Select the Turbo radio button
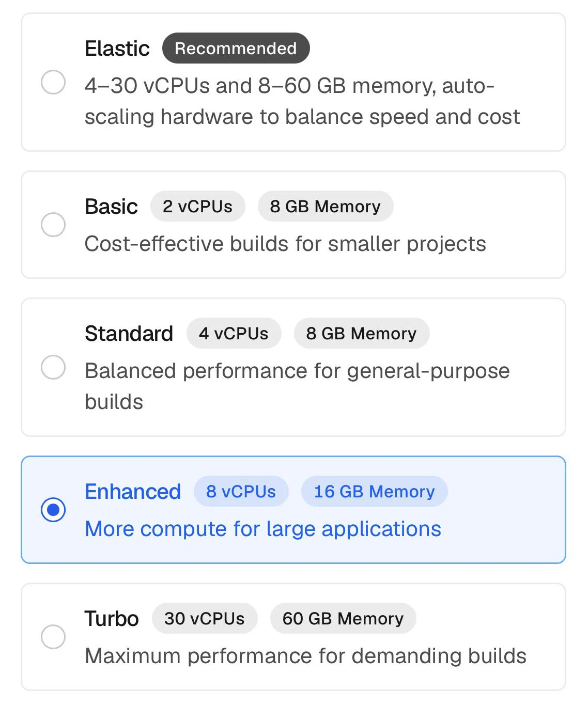Image resolution: width=588 pixels, height=705 pixels. click(53, 637)
